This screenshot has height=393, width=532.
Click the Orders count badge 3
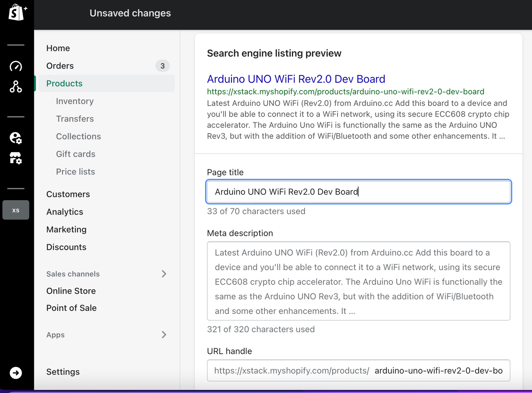162,66
